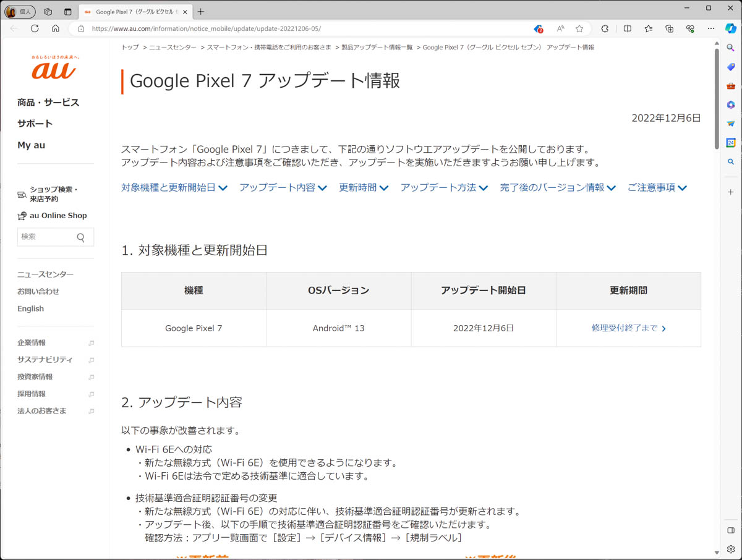Screen dimensions: 742x560
Task: Open the sidebar shopping tag icon
Action: coord(731,67)
